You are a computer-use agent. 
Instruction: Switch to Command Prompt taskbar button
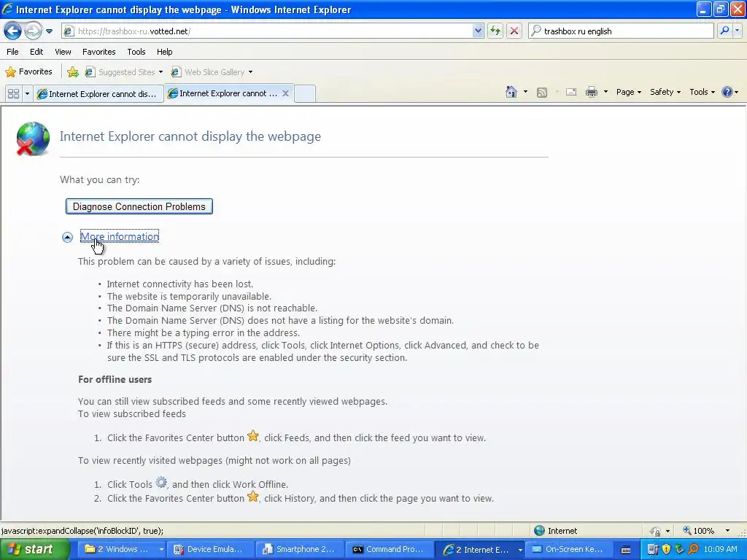388,550
